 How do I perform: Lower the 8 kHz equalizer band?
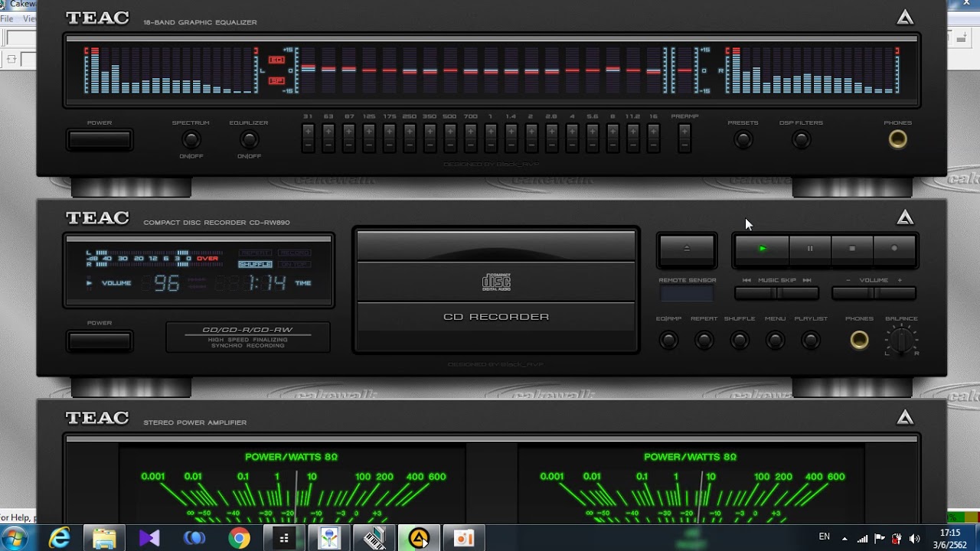click(x=612, y=145)
